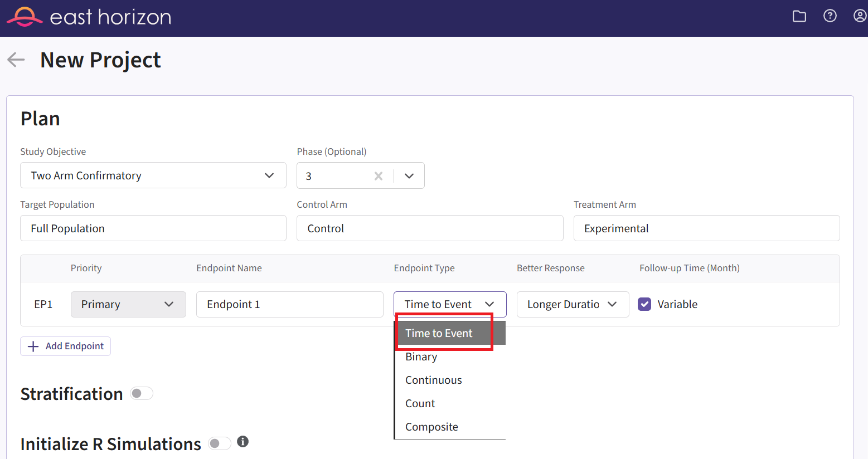Open the Better Response dropdown

573,304
